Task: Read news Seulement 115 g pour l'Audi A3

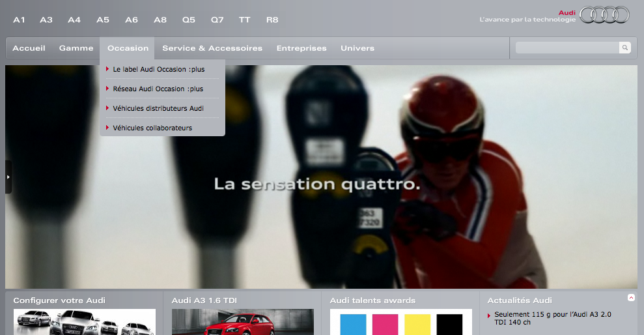Action: [552, 318]
